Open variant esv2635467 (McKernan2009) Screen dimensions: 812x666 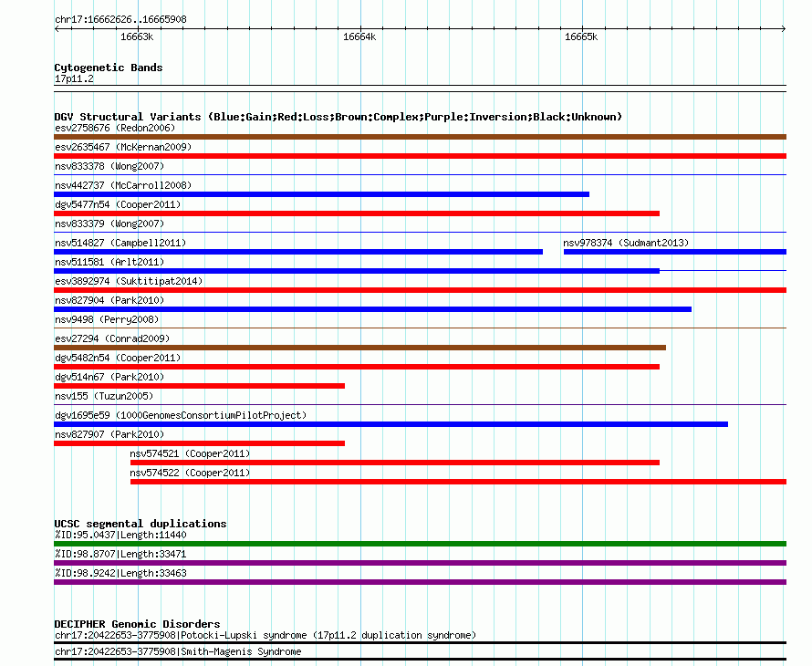tap(123, 147)
